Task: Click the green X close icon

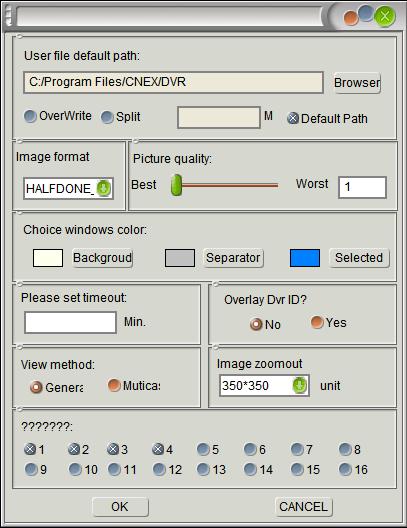Action: tap(385, 16)
